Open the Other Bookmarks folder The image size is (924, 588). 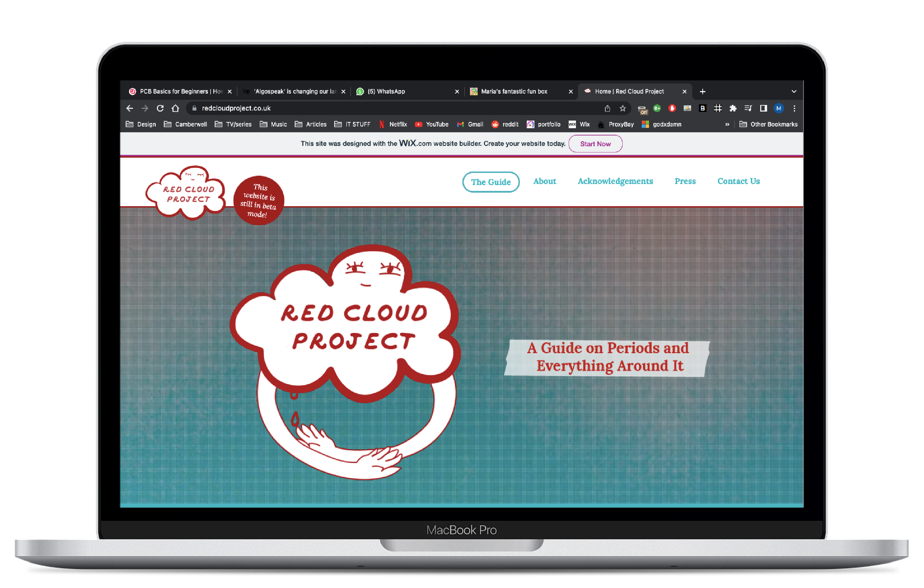click(x=768, y=124)
